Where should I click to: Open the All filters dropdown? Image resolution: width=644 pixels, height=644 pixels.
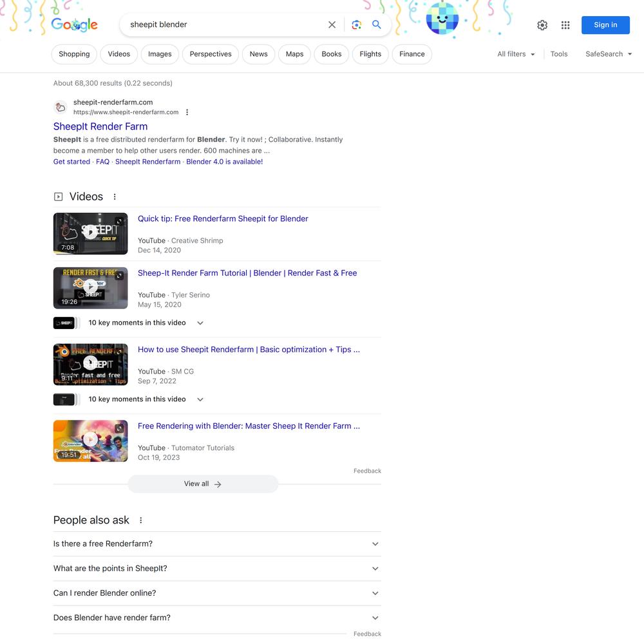click(516, 54)
